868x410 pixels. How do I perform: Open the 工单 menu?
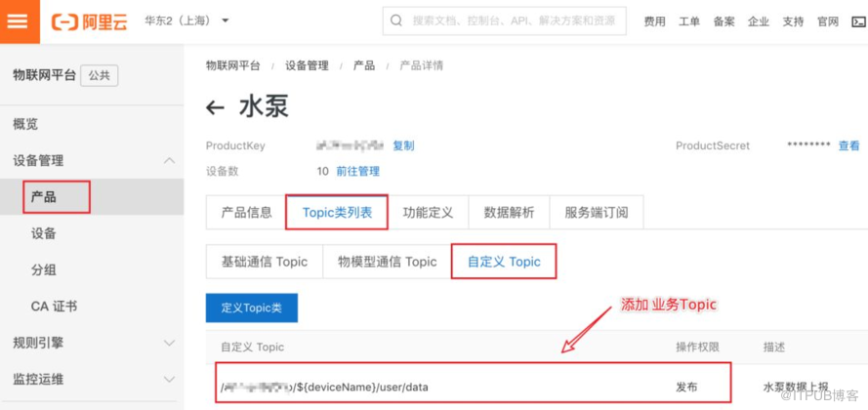click(x=689, y=21)
